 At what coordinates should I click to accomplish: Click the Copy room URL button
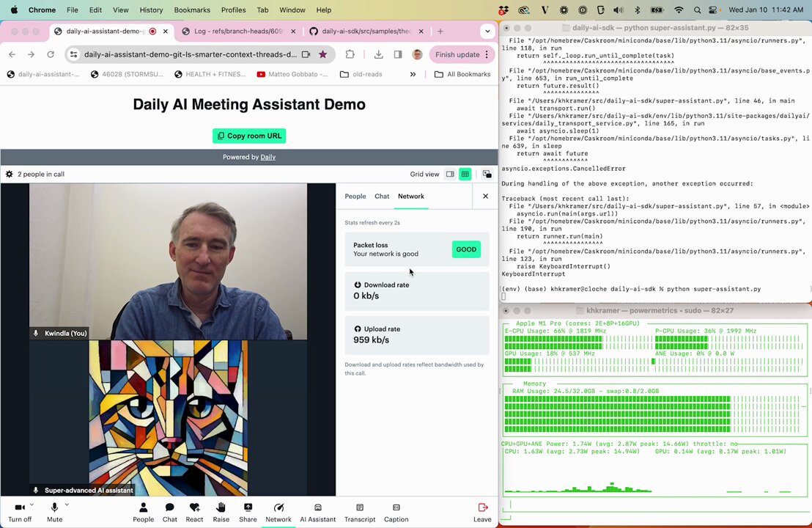(249, 136)
